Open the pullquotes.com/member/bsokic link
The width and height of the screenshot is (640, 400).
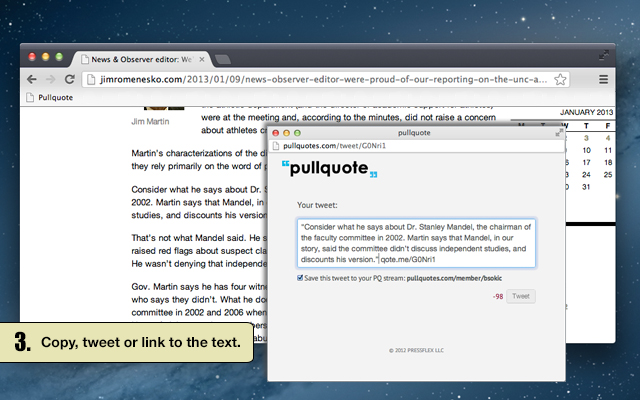coord(454,278)
